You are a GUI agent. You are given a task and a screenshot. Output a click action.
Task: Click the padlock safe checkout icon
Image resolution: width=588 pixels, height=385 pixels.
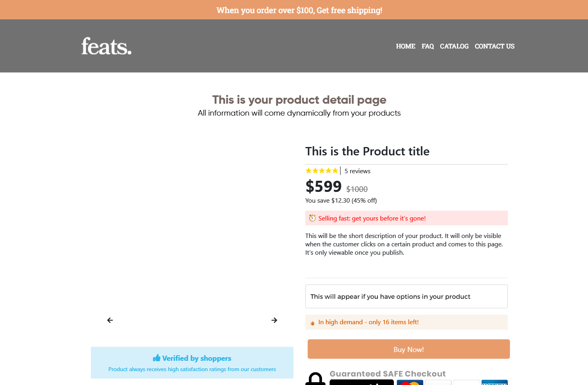(x=315, y=379)
